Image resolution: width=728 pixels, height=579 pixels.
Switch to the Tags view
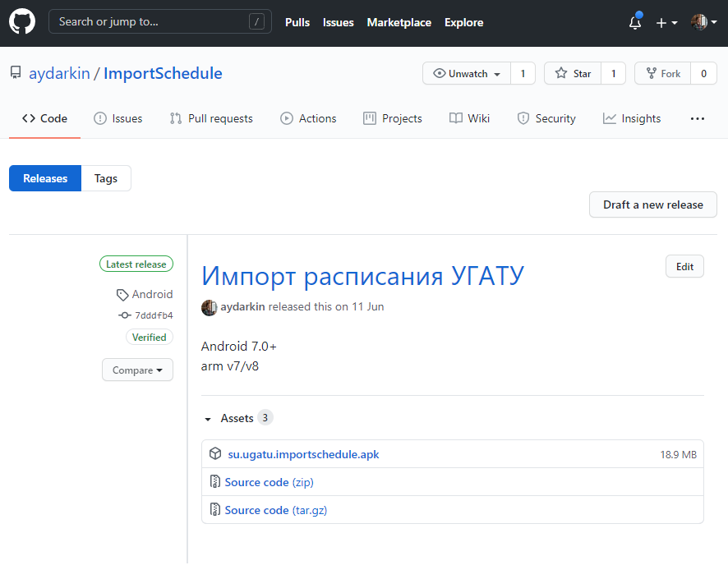[x=106, y=178]
